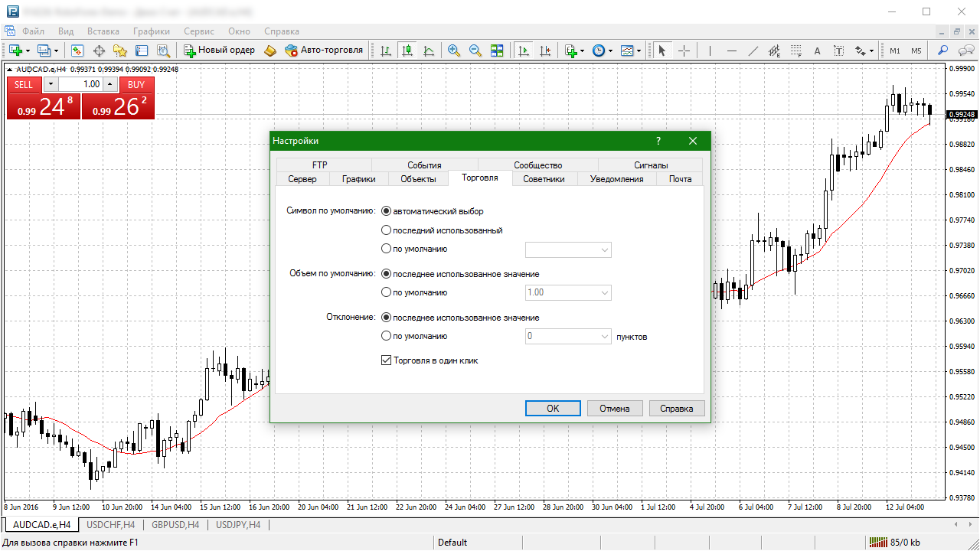Click the Zoom In magnifier icon
The height and width of the screenshot is (551, 980).
(x=454, y=51)
